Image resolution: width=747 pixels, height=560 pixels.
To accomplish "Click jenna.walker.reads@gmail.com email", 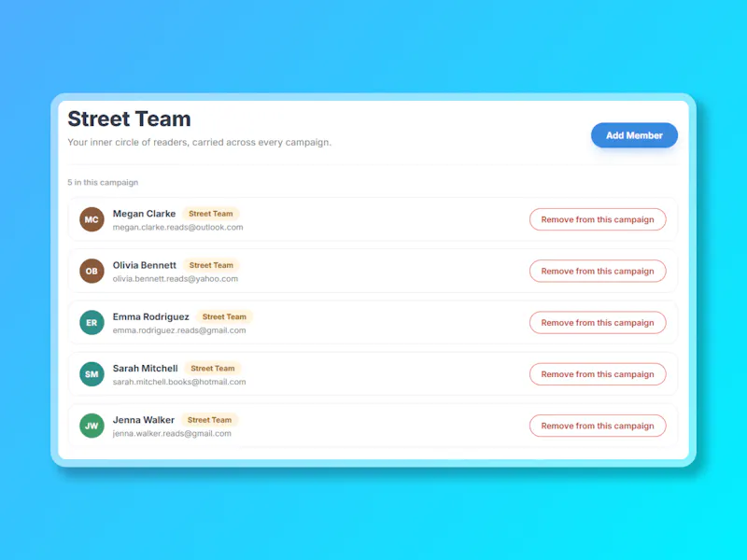I will click(172, 433).
